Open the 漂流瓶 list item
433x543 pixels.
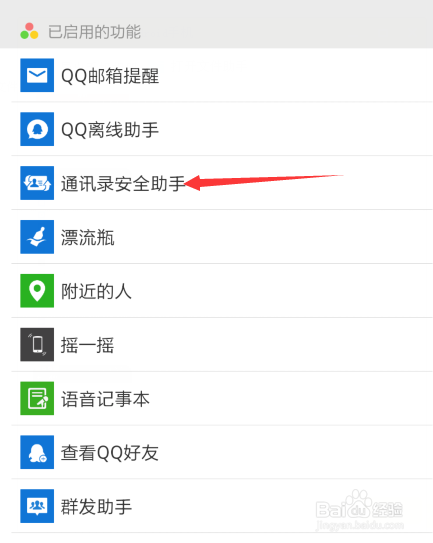222,237
